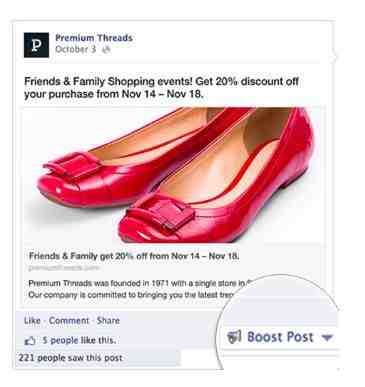This screenshot has width=365, height=387.
Task: Open the Premium Threads page name link
Action: (94, 38)
